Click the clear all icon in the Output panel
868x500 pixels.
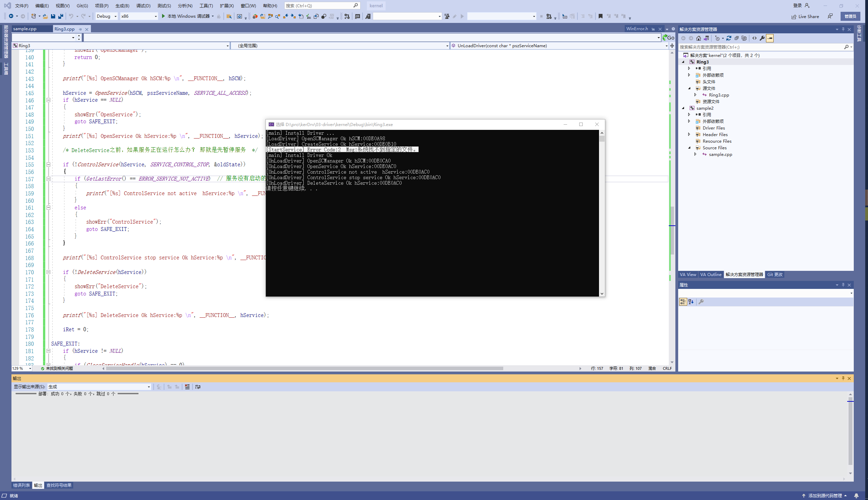(x=187, y=387)
